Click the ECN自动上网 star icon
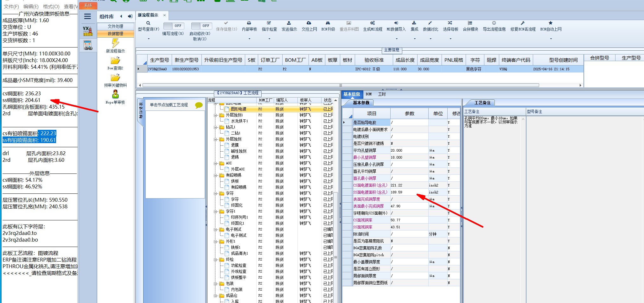This screenshot has width=644, height=303. click(551, 23)
